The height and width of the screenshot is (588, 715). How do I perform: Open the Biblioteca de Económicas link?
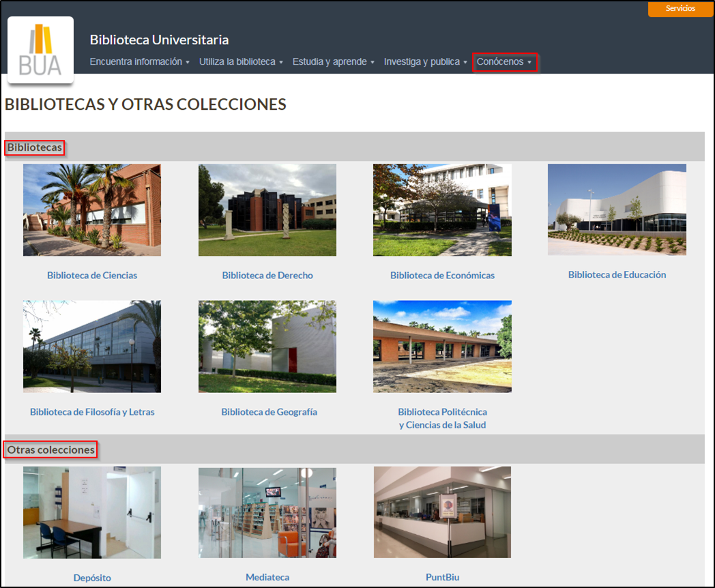tap(442, 275)
